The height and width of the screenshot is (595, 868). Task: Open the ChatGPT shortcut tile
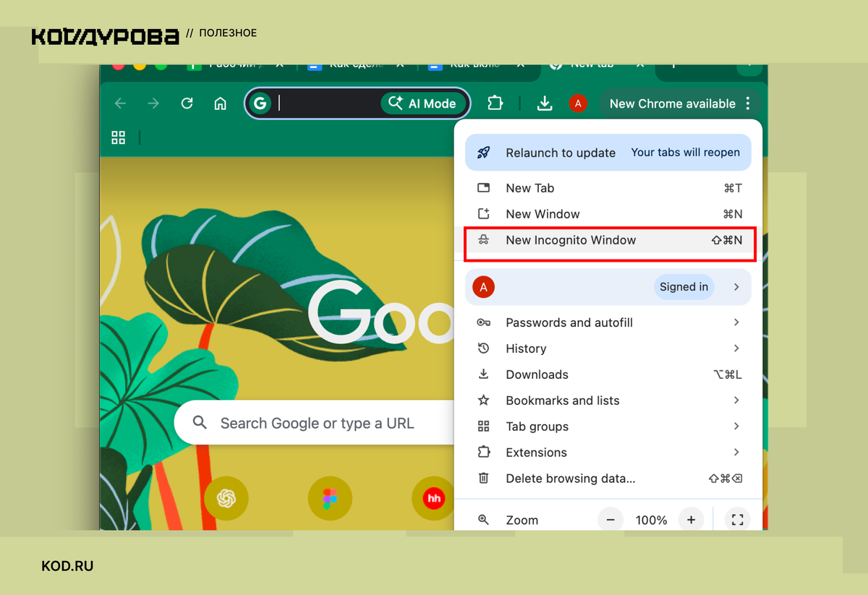click(x=226, y=498)
